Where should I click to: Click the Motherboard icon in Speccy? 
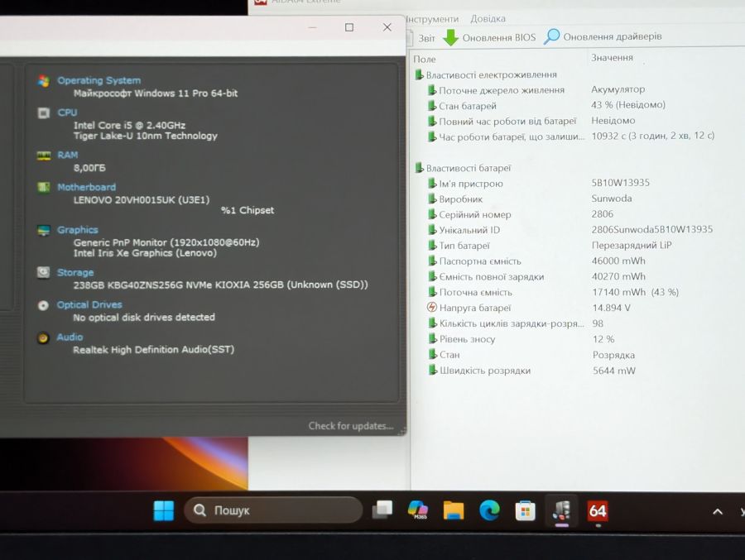(44, 188)
